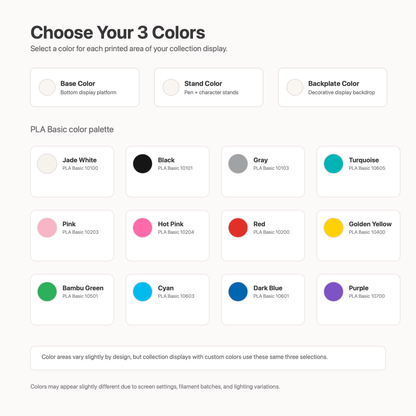Click the Backplate Color preview circle
416x416 pixels.
(295, 87)
